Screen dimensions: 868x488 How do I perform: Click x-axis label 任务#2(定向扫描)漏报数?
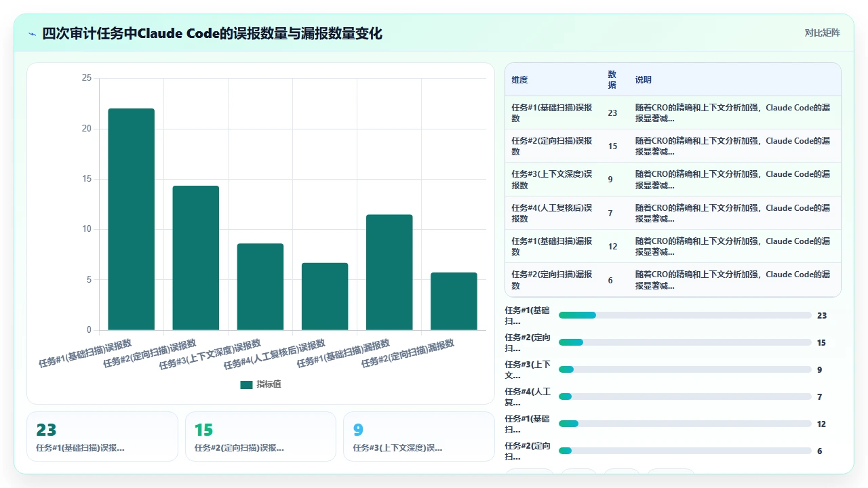tap(408, 352)
